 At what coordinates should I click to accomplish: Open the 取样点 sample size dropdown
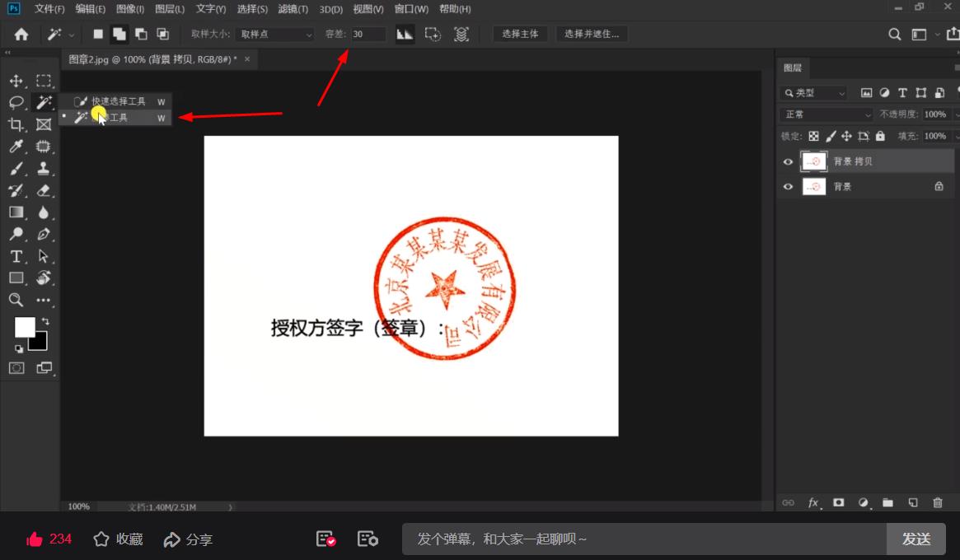274,34
